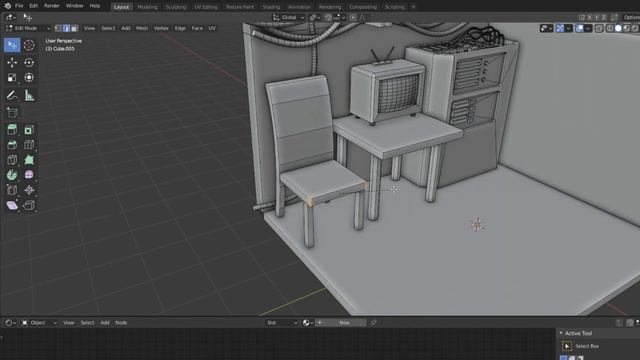The height and width of the screenshot is (360, 640).
Task: Open the material Slot dropdown
Action: [x=282, y=322]
